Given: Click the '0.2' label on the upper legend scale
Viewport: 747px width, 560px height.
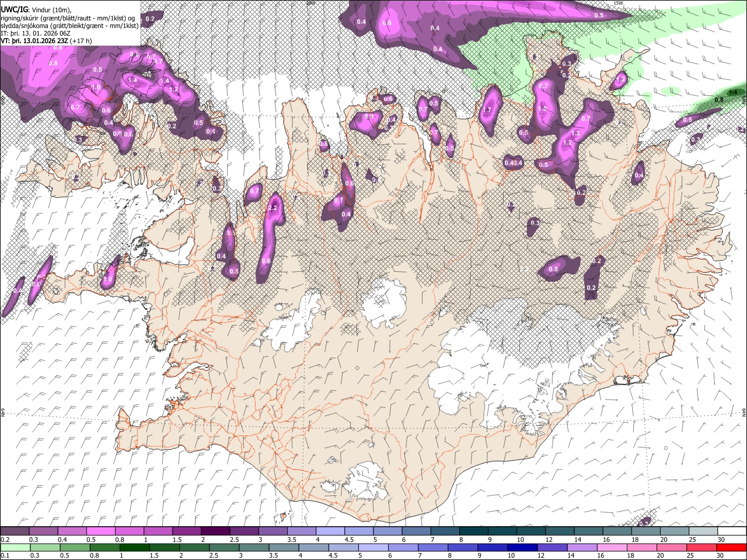Looking at the screenshot, I should click(5, 540).
